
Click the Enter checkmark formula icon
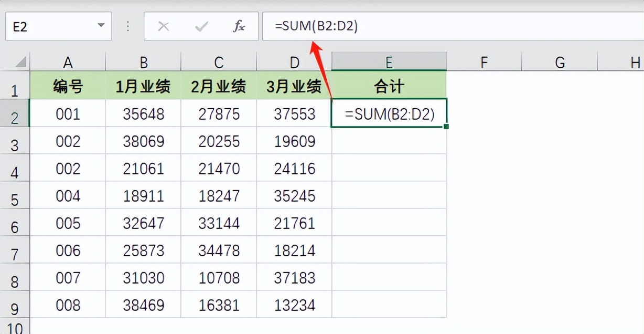tap(201, 26)
